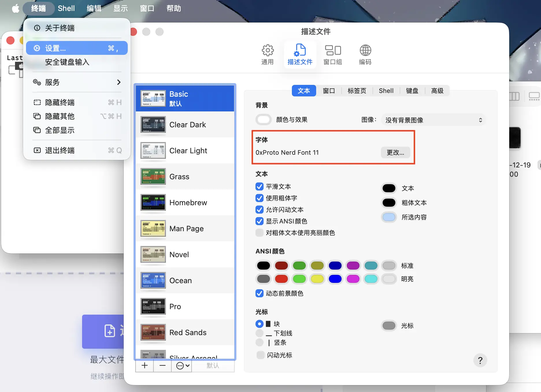The height and width of the screenshot is (392, 541).
Task: Enable 对粗体文本使用亮丽颜色
Action: click(259, 233)
